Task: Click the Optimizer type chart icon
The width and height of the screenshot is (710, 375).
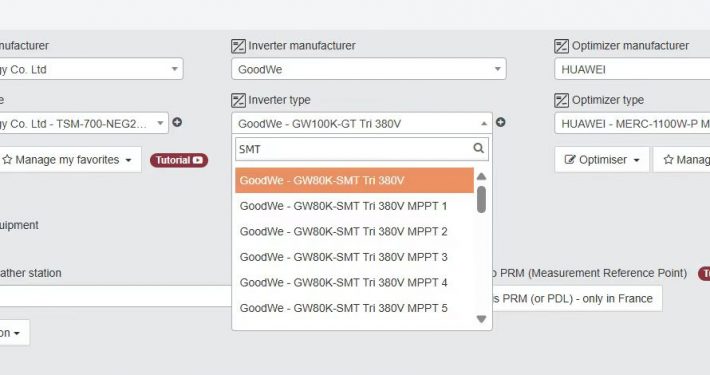Action: point(561,100)
